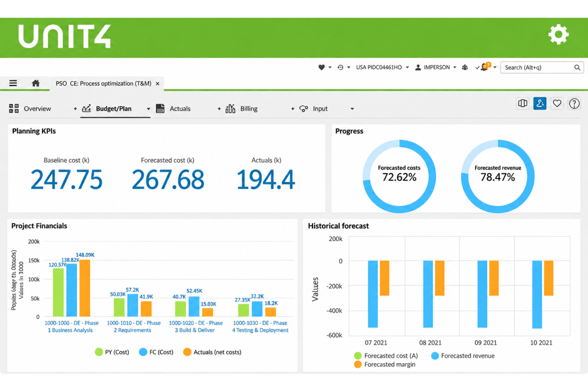Image resolution: width=588 pixels, height=392 pixels.
Task: Open the USA PIDC04461HO company dropdown
Action: tap(382, 68)
